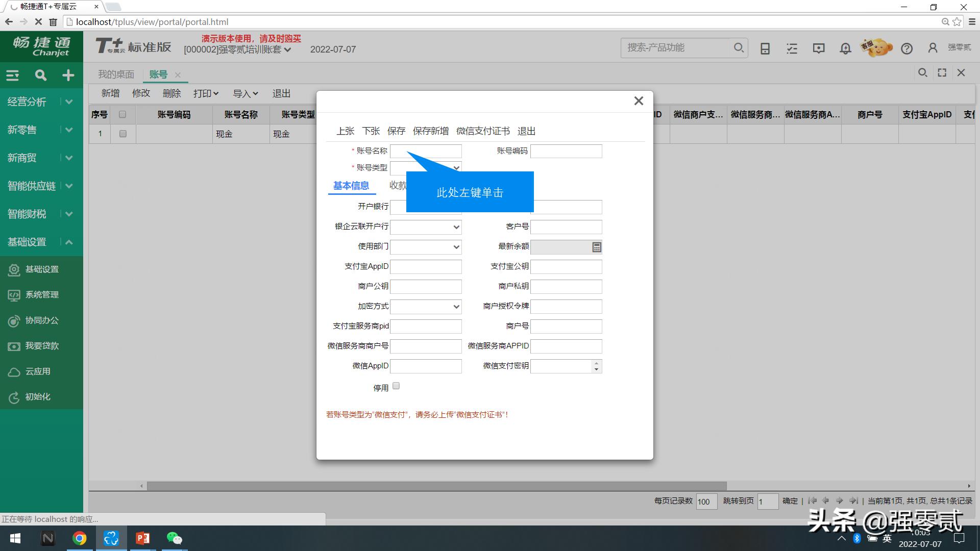Open the 初始化 sidebar icon
Viewport: 980px width, 551px height.
point(14,397)
